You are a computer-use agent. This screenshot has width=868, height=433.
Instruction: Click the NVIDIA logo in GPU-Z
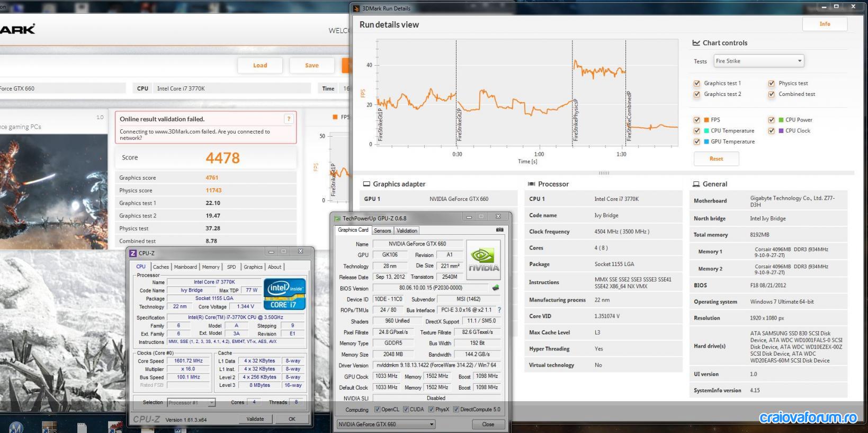(483, 260)
